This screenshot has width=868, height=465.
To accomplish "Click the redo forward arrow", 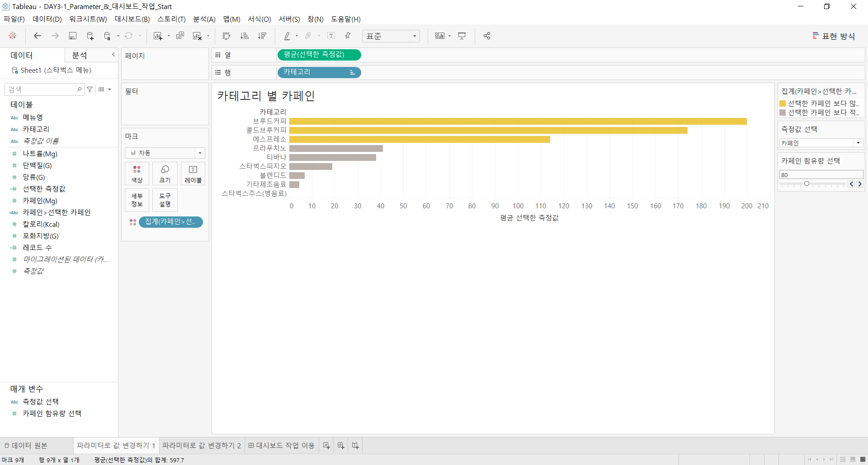I will point(55,36).
